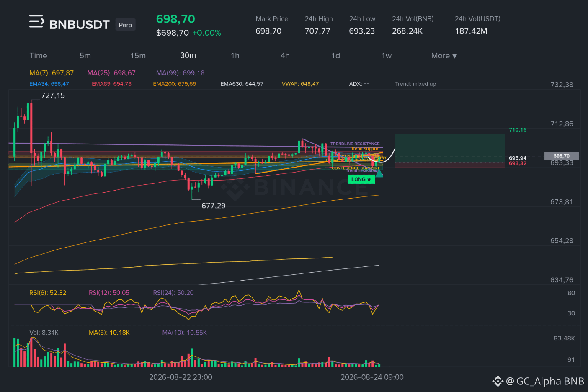Viewport: 588px width, 392px height.
Task: Click the TRENDLINE RESISTANCE annotation
Action: coord(355,144)
